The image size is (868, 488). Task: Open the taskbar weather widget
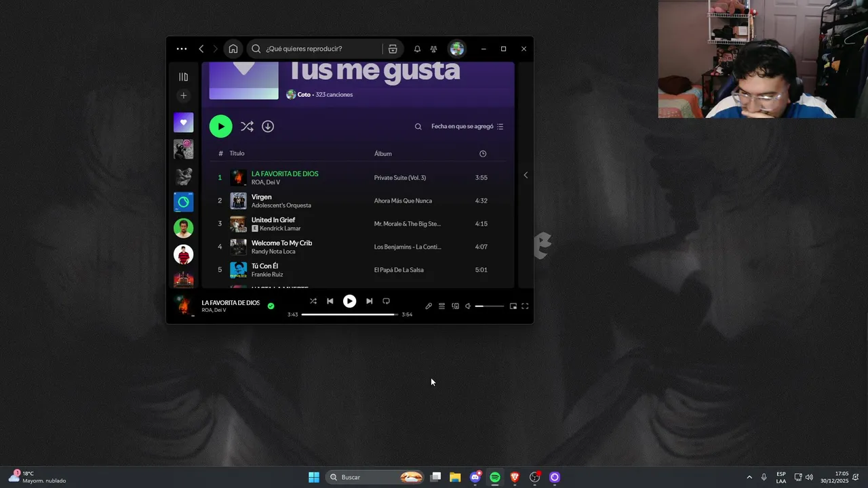tap(37, 477)
